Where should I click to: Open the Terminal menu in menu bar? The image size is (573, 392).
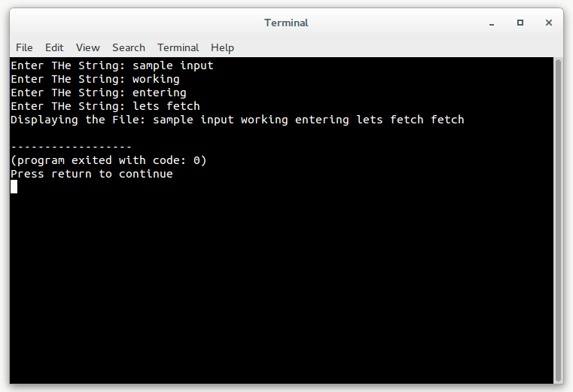(x=178, y=47)
